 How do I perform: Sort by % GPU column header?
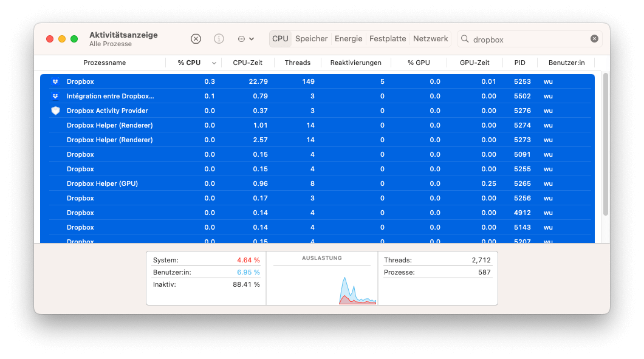pyautogui.click(x=419, y=63)
